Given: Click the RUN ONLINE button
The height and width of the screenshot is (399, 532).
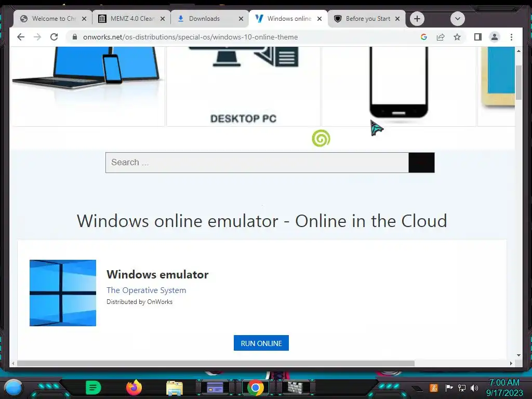Looking at the screenshot, I should point(261,343).
